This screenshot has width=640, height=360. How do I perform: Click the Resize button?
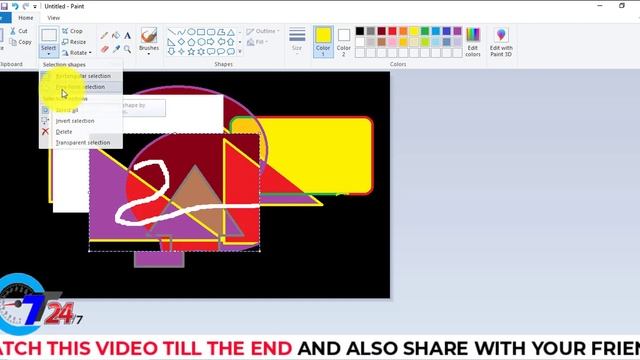pyautogui.click(x=74, y=42)
